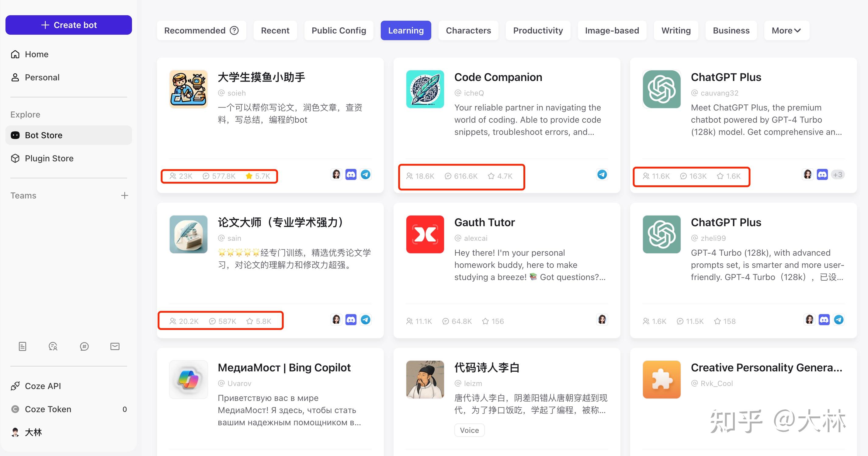The height and width of the screenshot is (456, 868).
Task: Click the Gauth Tutor bot thumbnail
Action: point(425,234)
